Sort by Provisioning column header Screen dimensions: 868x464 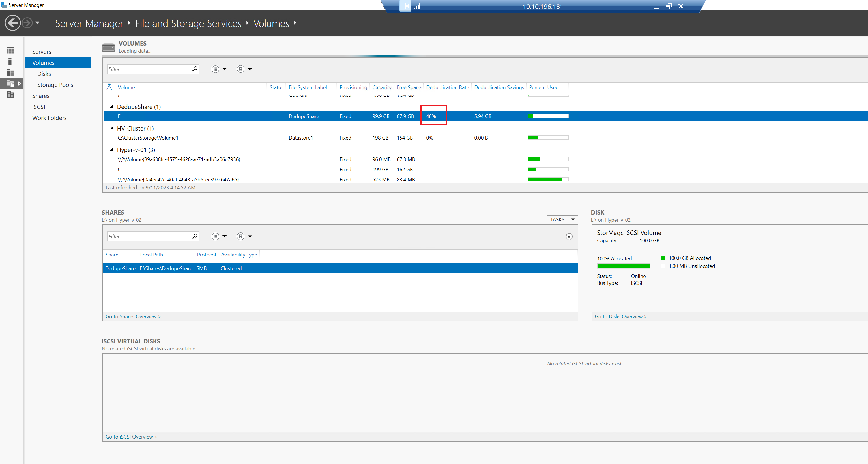(x=353, y=87)
